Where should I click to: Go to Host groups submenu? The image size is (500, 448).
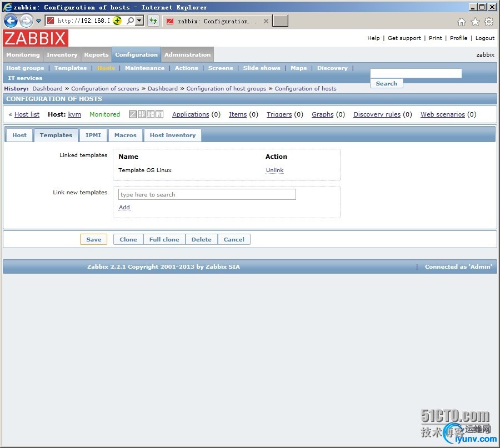(x=25, y=68)
